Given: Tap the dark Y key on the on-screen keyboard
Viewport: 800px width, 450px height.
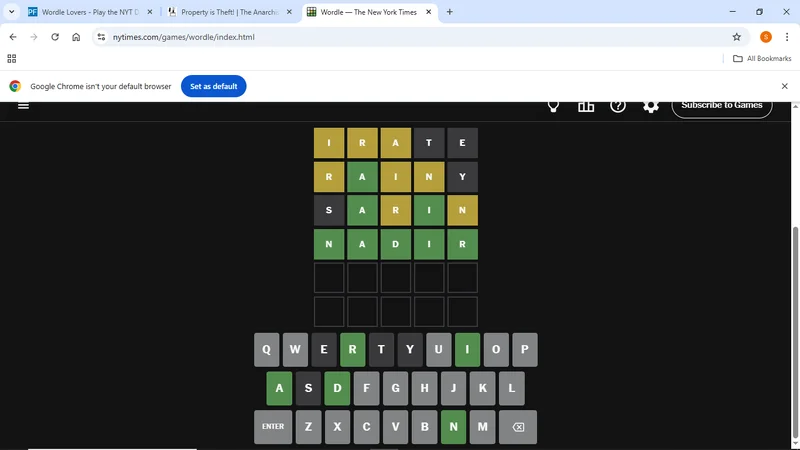Looking at the screenshot, I should (410, 349).
